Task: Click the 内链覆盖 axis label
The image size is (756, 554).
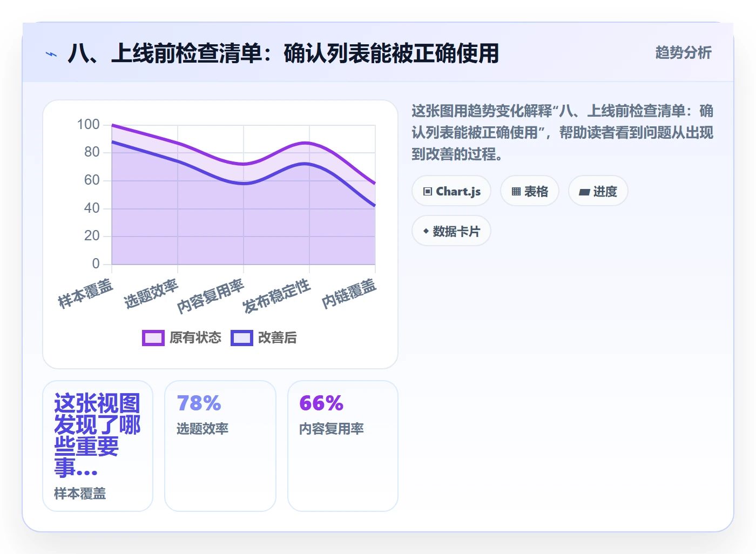Action: (349, 294)
